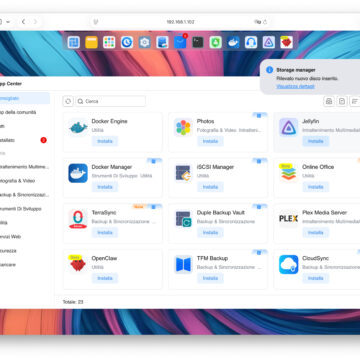Click into the Cerca search field

110,101
